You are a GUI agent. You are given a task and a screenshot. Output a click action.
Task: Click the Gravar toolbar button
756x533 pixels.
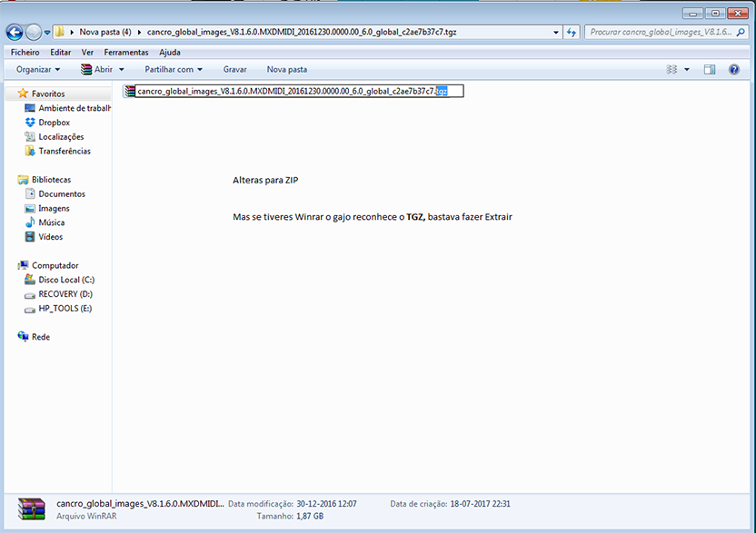(x=234, y=69)
